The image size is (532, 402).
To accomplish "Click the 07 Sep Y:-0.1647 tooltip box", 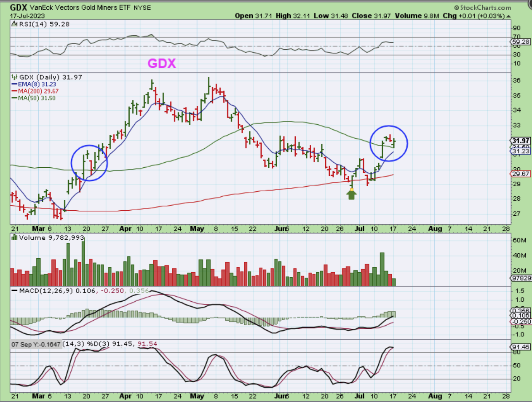I will pos(36,344).
